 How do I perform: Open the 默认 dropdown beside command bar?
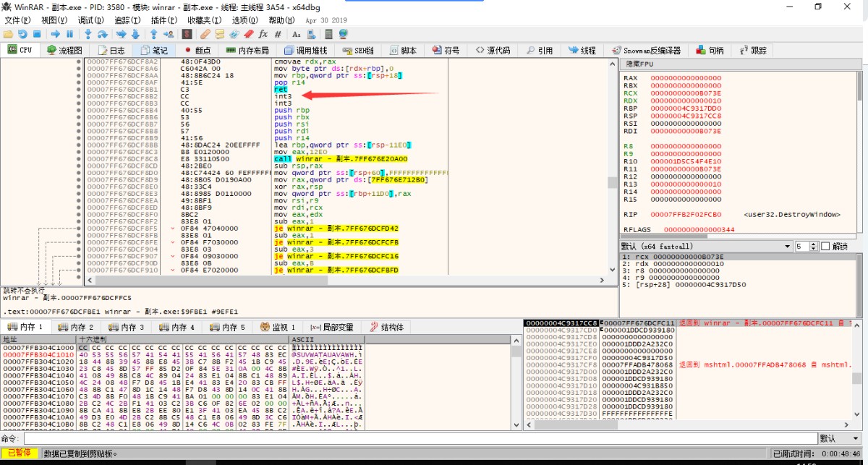(x=840, y=439)
